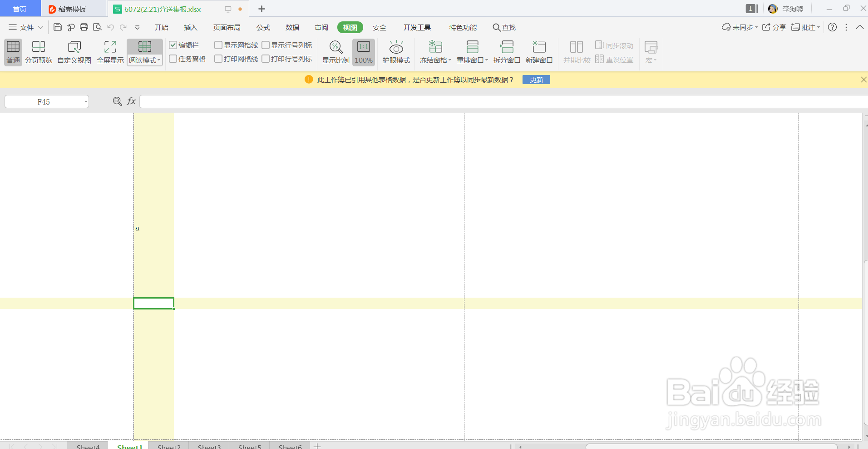This screenshot has width=868, height=449.
Task: Open Page Break Preview (分页预览)
Action: (x=39, y=52)
